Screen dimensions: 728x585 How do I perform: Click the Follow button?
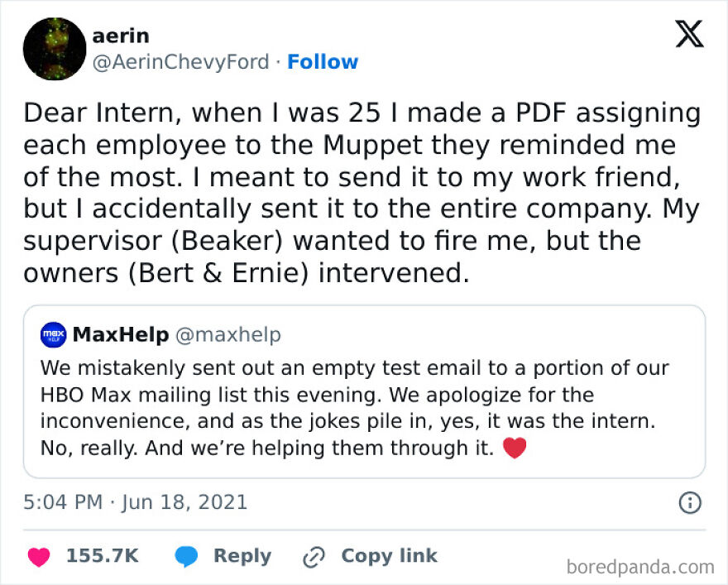click(323, 61)
